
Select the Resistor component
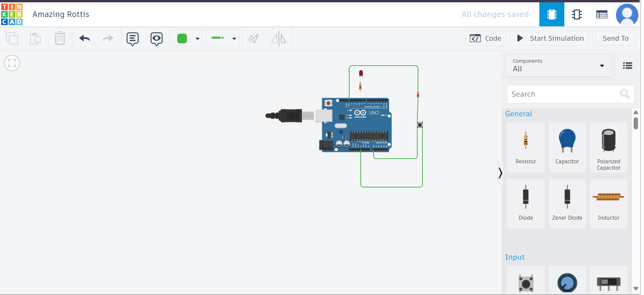click(526, 147)
